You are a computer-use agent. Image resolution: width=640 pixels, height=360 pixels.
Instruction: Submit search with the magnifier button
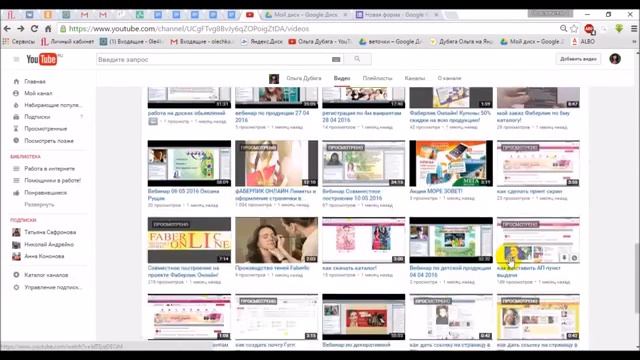[357, 59]
